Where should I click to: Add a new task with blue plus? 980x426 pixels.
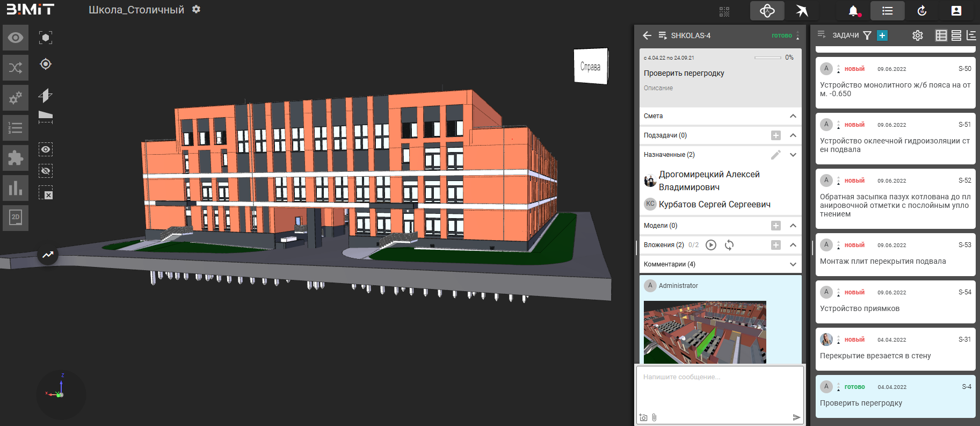[x=882, y=35]
